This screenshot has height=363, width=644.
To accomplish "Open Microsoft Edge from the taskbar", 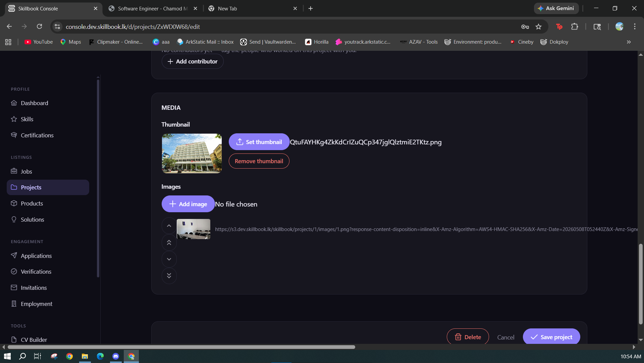I will [100, 356].
